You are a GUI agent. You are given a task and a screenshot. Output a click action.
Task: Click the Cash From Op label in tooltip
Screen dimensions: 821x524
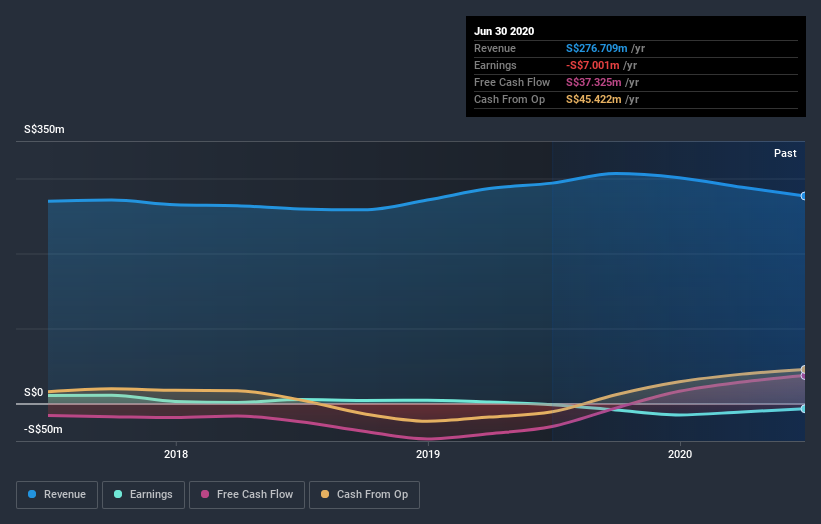tap(509, 99)
